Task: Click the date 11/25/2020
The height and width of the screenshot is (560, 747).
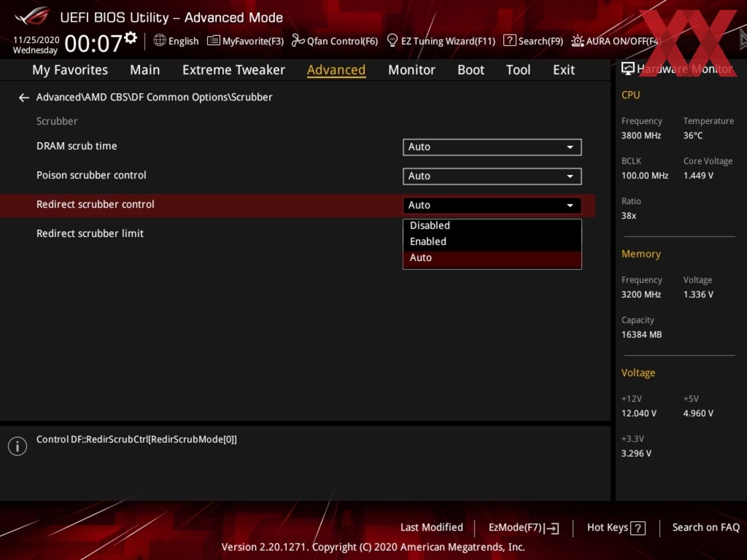Action: (36, 40)
